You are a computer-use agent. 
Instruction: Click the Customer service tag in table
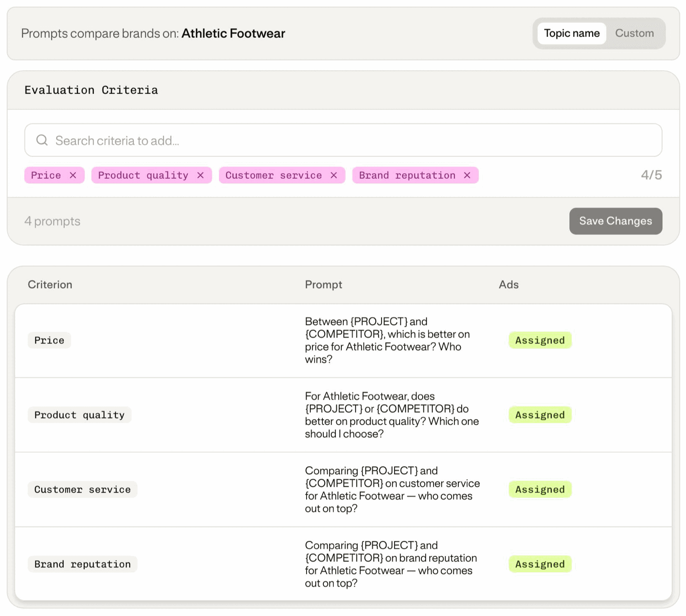tap(82, 490)
